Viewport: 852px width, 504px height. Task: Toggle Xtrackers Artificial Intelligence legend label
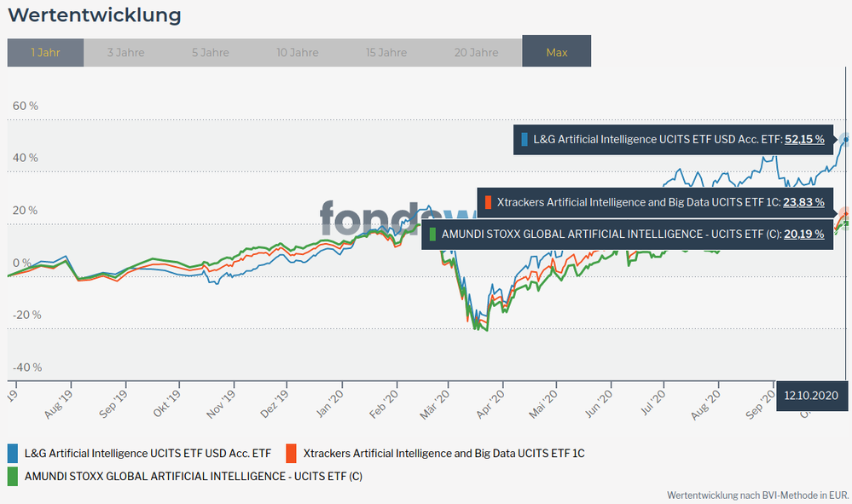point(443,452)
